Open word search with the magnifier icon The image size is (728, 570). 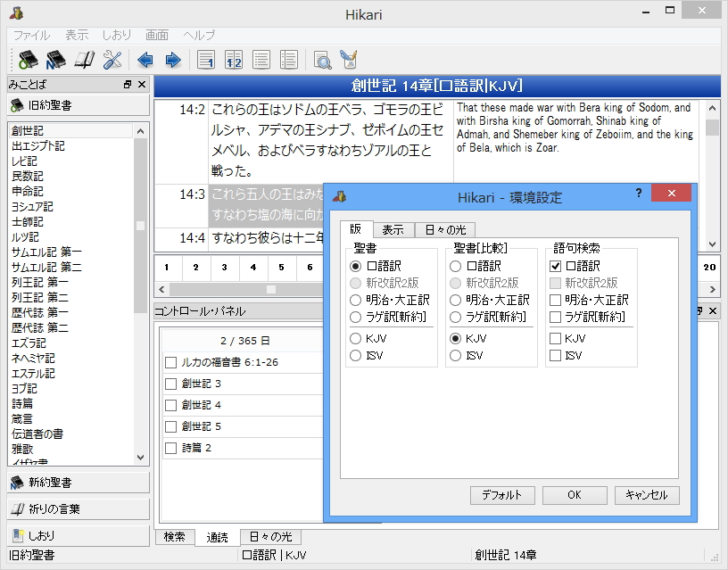[x=322, y=60]
